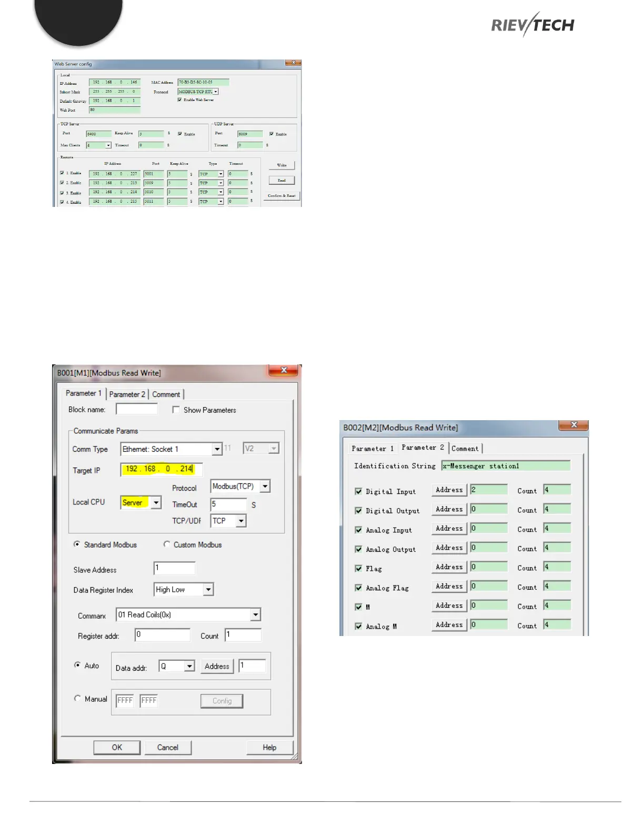644x834 pixels.
Task: Close the B002 Modbus Read Write dialog
Action: 573,425
